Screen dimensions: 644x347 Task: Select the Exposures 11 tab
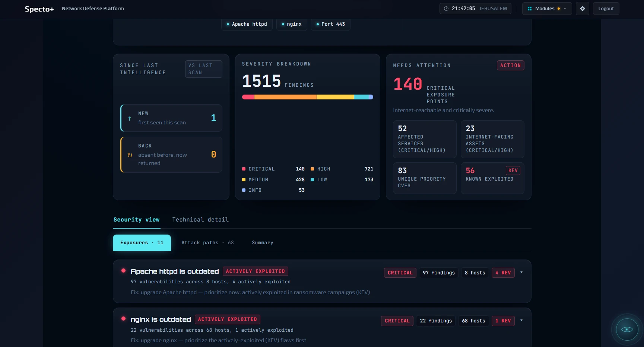pyautogui.click(x=142, y=243)
